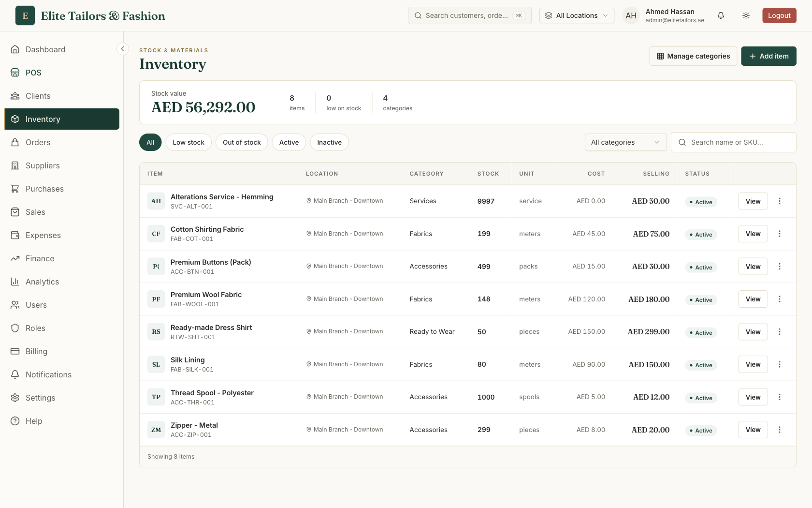The image size is (812, 508).
Task: Click the Add item button
Action: [768, 56]
